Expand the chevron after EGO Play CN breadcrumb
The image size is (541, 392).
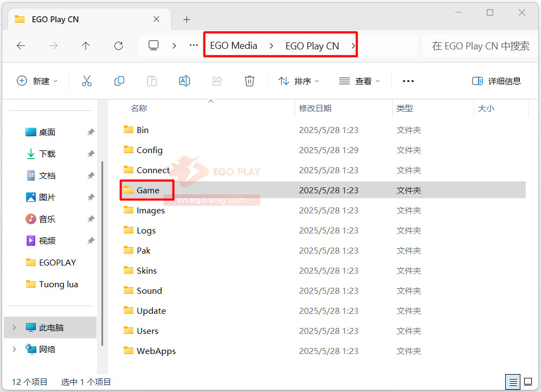point(353,46)
